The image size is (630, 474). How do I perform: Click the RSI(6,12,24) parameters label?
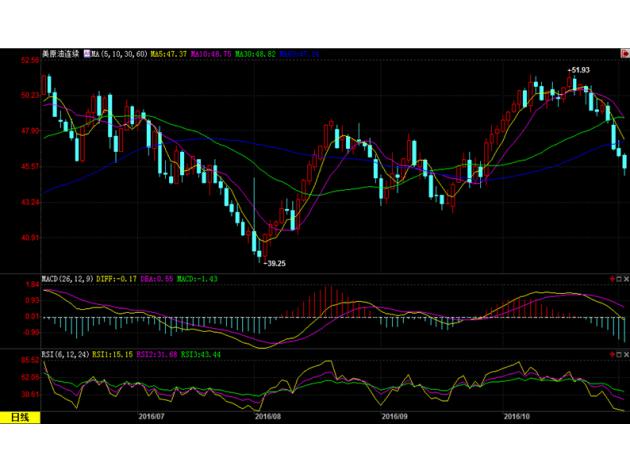pyautogui.click(x=66, y=354)
